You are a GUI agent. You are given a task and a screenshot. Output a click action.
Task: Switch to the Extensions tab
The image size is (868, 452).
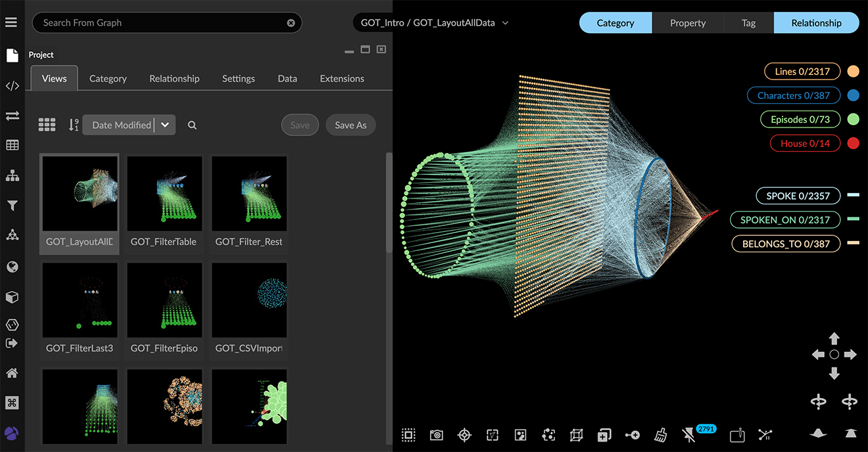coord(341,78)
